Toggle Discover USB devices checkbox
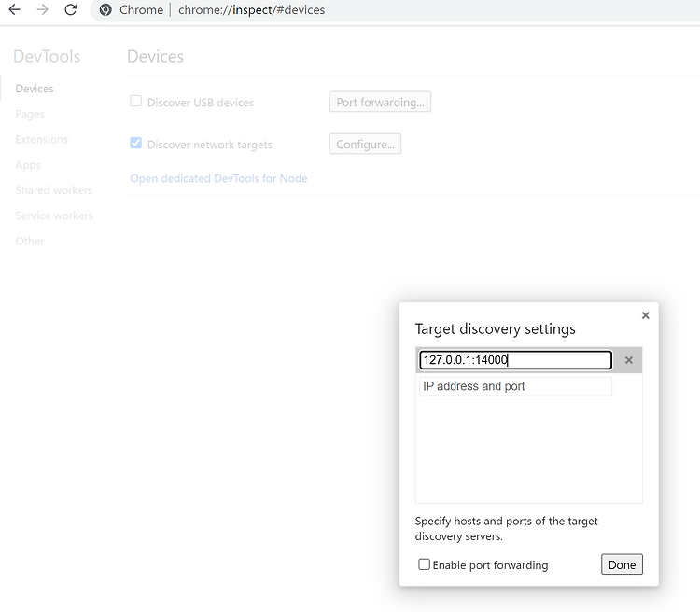 tap(135, 102)
